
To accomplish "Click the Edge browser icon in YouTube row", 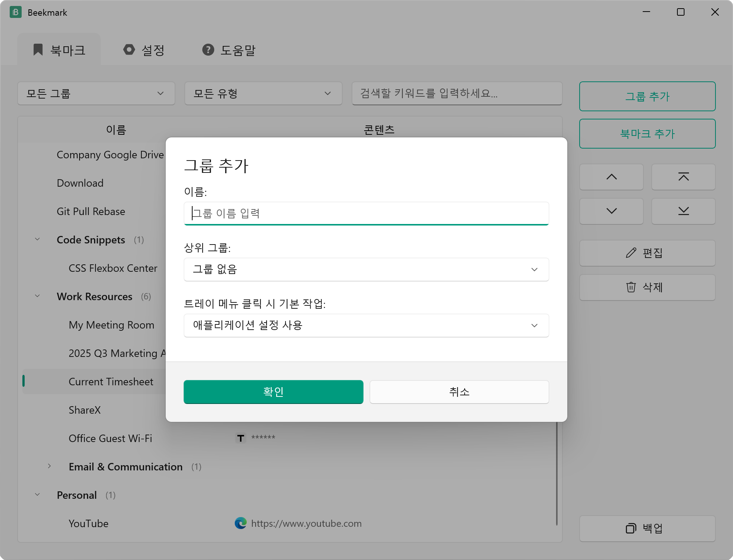I will pyautogui.click(x=241, y=523).
